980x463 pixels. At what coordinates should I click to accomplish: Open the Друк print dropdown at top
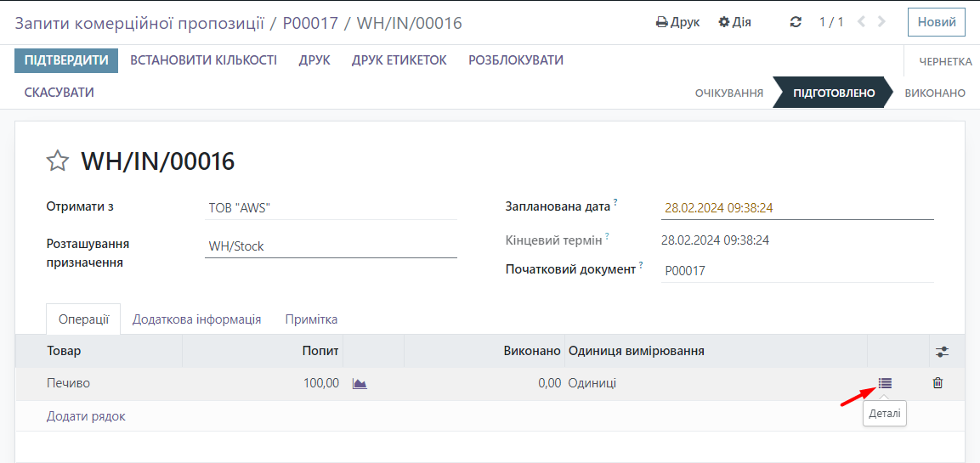[677, 22]
